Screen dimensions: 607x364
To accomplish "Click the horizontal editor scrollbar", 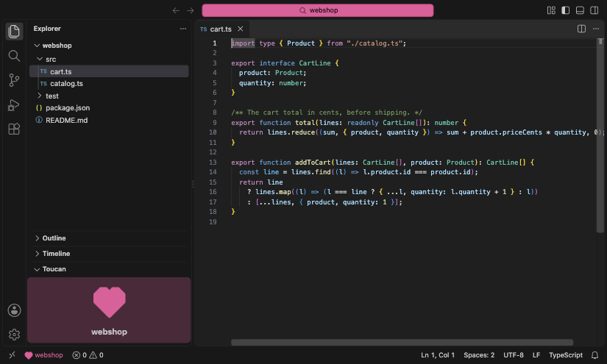I will click(402, 343).
